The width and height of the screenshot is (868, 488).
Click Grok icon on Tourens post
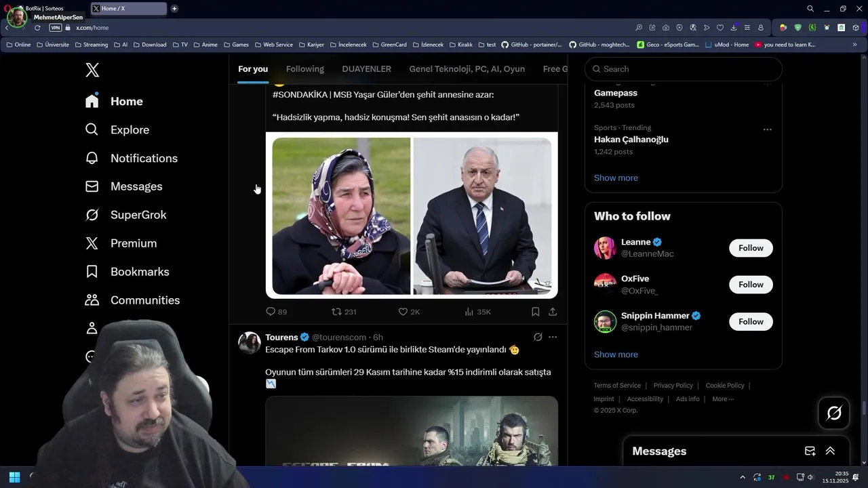538,337
